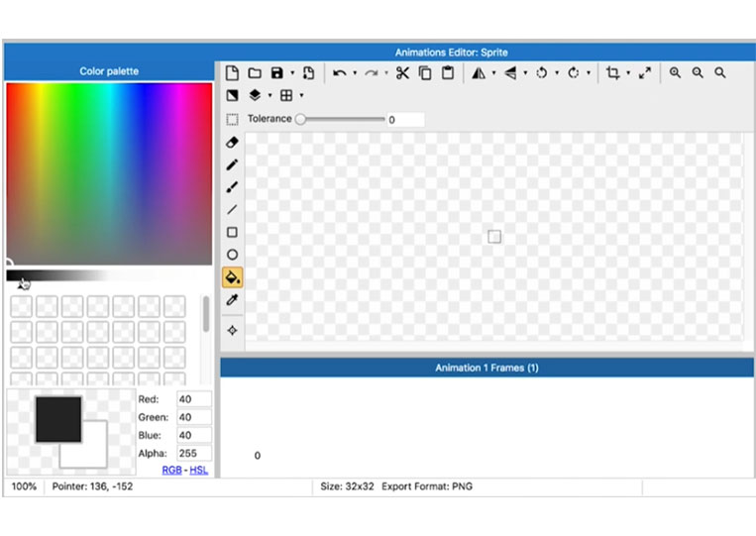Open a file with the folder icon
Viewport: 756px width, 536px height.
[255, 72]
